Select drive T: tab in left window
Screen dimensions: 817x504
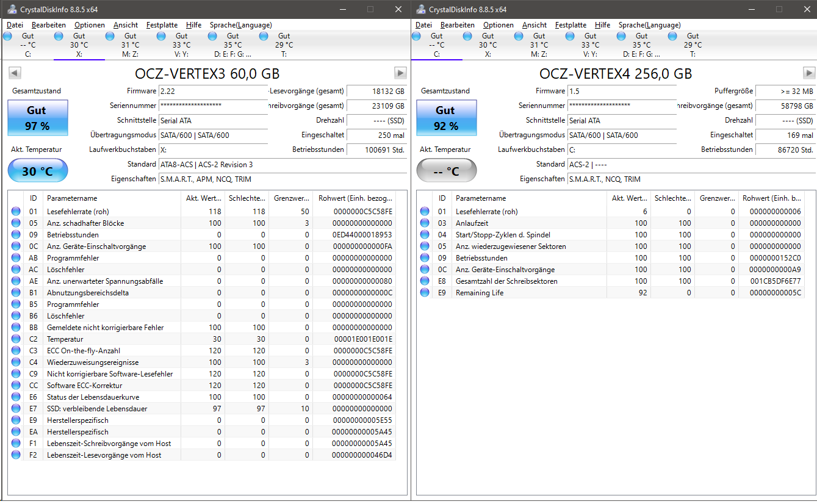coord(284,45)
